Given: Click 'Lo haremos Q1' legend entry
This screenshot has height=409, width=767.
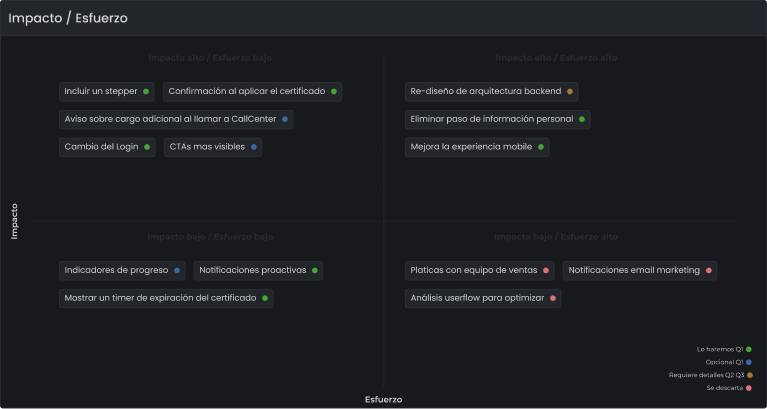Looking at the screenshot, I should pyautogui.click(x=724, y=349).
